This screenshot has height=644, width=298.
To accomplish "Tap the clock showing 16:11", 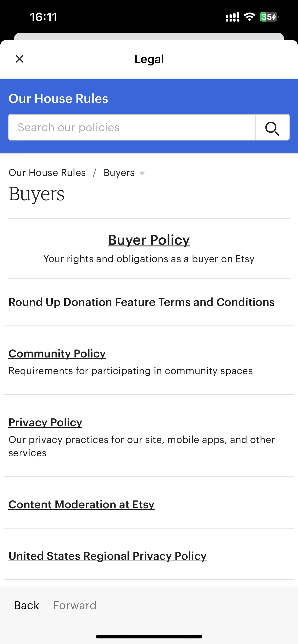I will (x=44, y=17).
